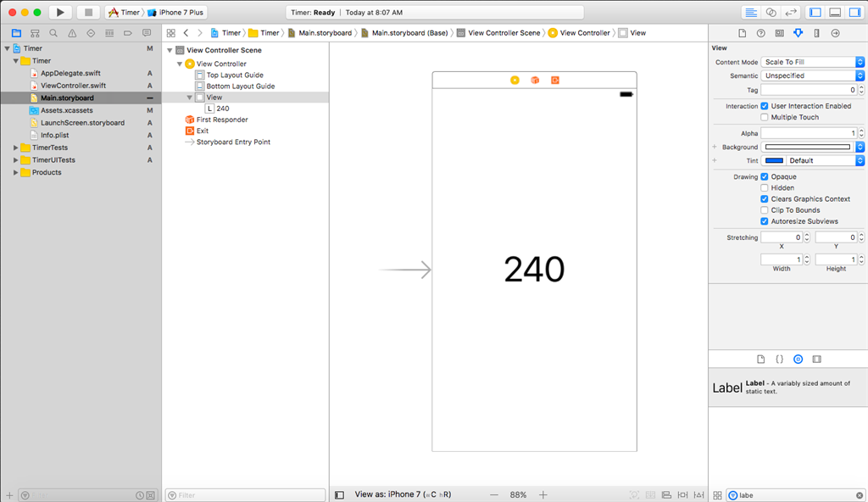Screen dimensions: 868x502
Task: Open related items grid menu
Action: pos(171,33)
